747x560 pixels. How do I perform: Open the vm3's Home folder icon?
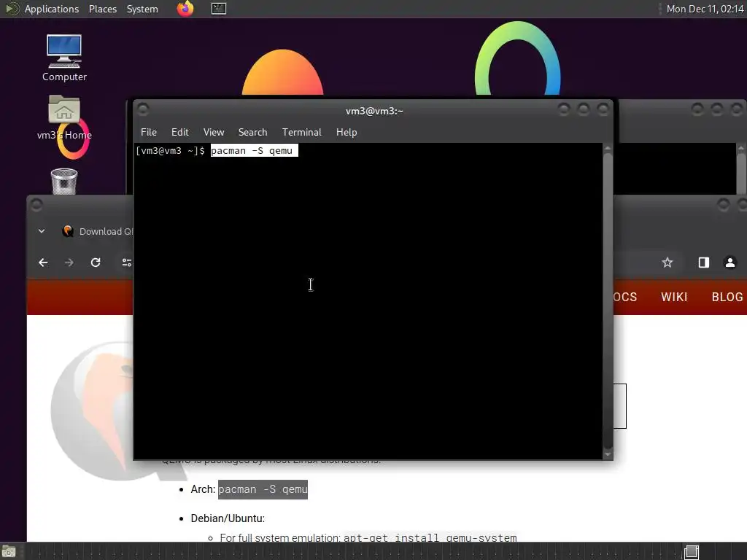(64, 117)
